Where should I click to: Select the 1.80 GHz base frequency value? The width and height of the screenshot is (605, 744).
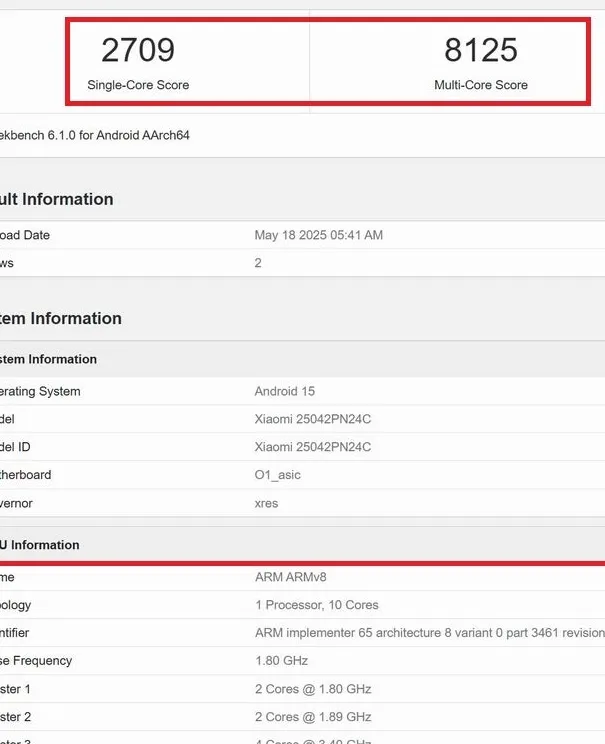(x=282, y=661)
